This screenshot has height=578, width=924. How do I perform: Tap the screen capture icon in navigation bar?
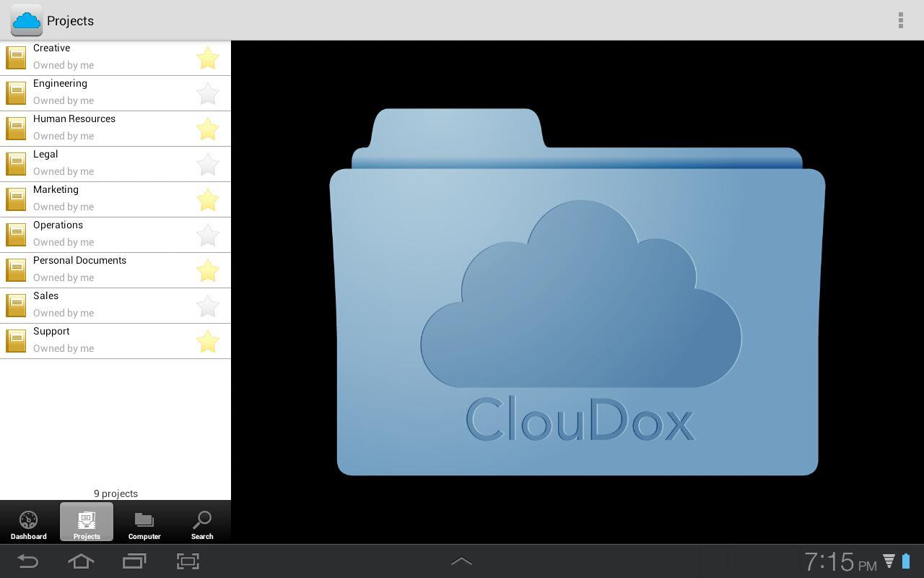(x=187, y=561)
